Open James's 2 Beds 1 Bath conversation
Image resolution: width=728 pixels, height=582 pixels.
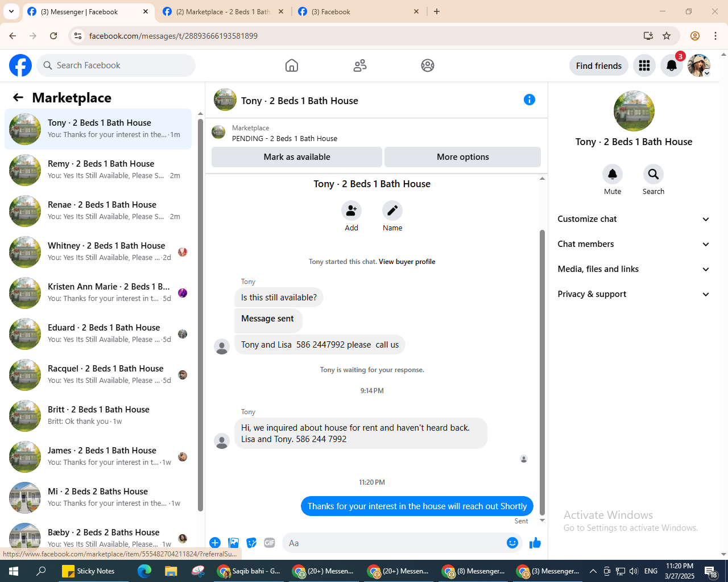tap(98, 456)
